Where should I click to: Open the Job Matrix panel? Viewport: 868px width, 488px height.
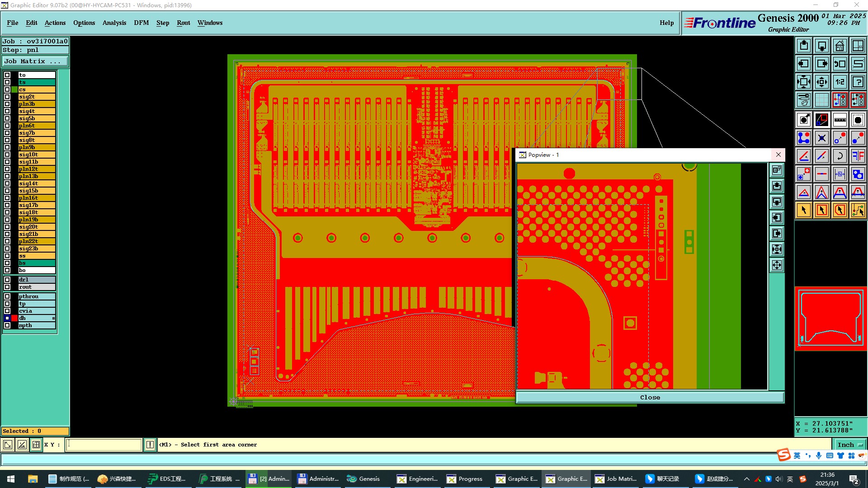pyautogui.click(x=35, y=61)
